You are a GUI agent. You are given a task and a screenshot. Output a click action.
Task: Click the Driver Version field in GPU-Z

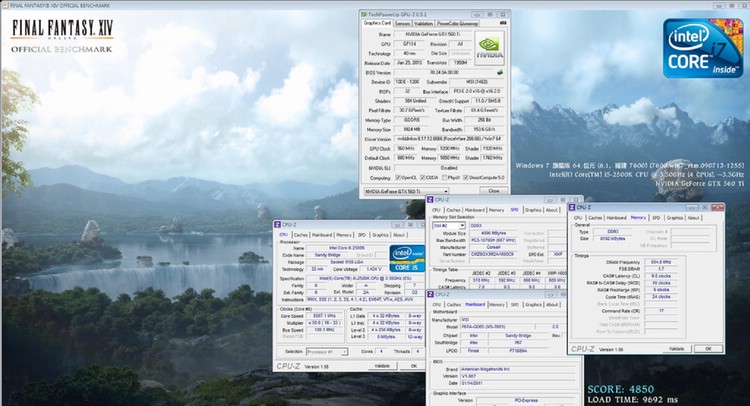[449, 139]
